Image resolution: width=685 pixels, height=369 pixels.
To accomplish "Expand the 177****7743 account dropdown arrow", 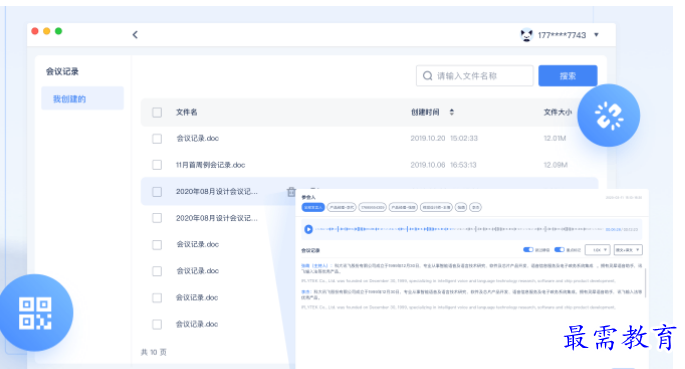I will [x=596, y=35].
